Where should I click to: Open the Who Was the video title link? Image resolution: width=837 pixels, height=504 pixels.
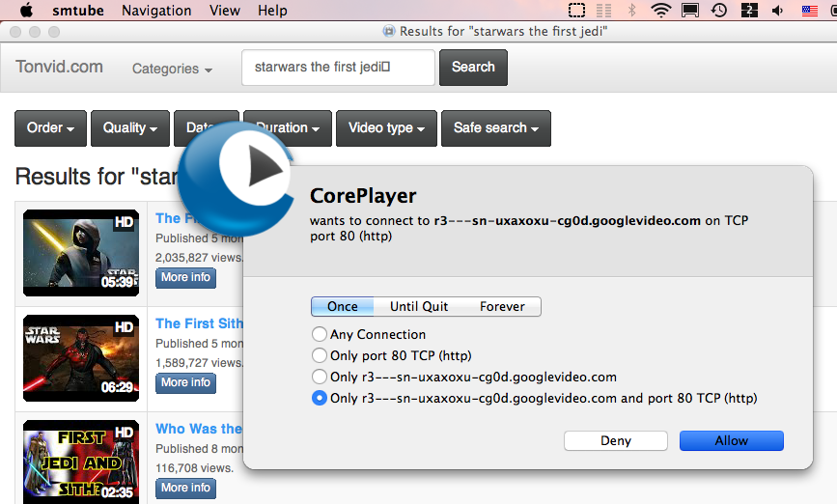(199, 429)
